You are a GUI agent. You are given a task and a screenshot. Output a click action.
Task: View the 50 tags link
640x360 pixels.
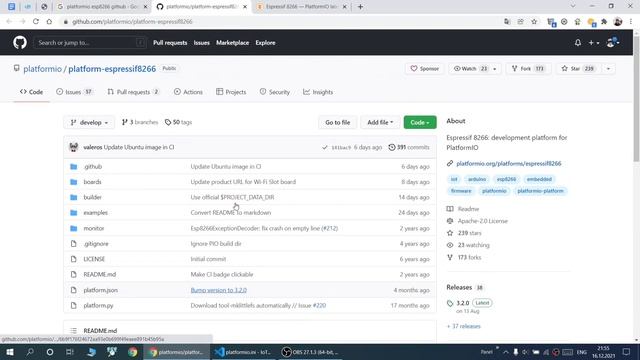(178, 122)
